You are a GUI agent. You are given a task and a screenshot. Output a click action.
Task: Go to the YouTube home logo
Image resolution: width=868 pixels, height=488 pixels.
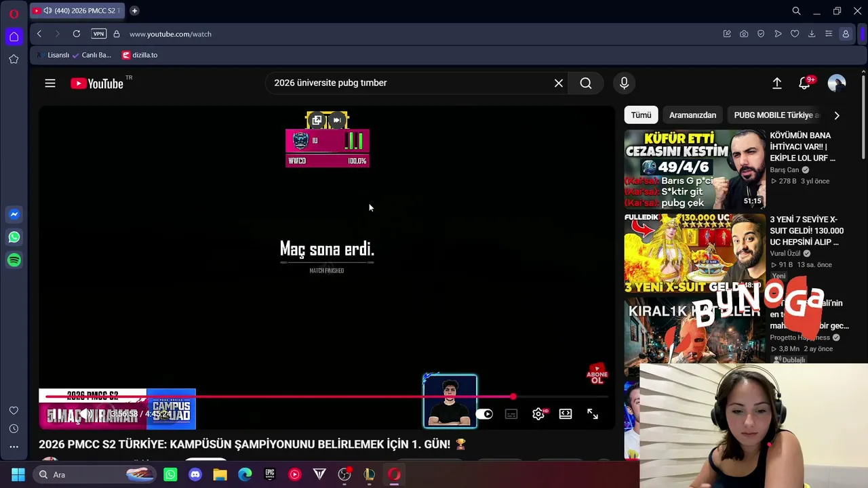click(97, 83)
